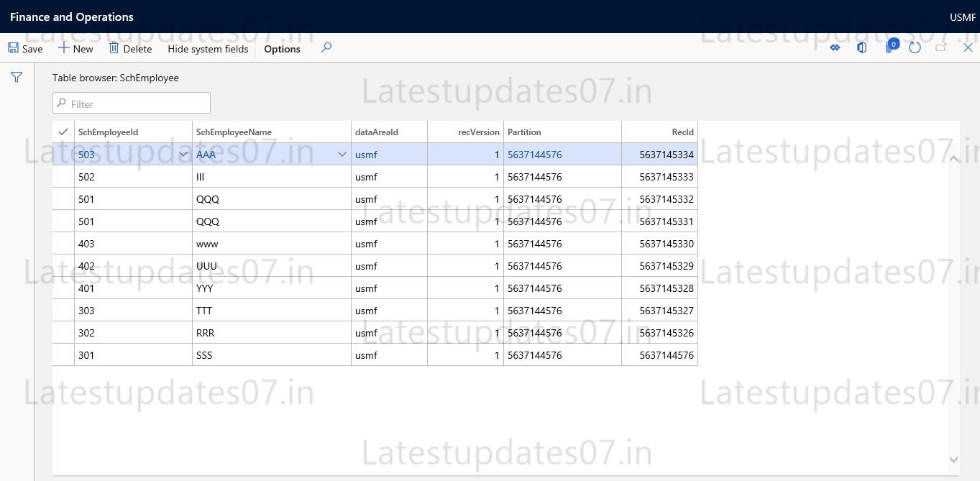Select the Delete trash icon
Screen dimensions: 980x481
[116, 47]
